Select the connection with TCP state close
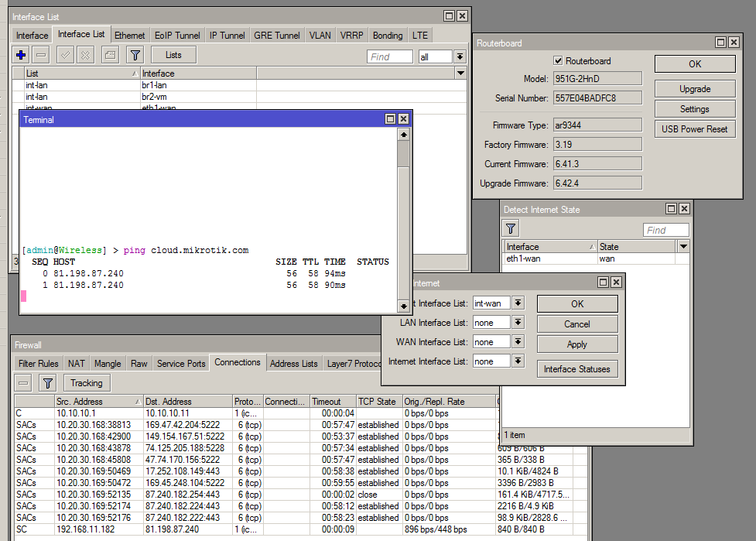This screenshot has height=541, width=756. (x=301, y=495)
